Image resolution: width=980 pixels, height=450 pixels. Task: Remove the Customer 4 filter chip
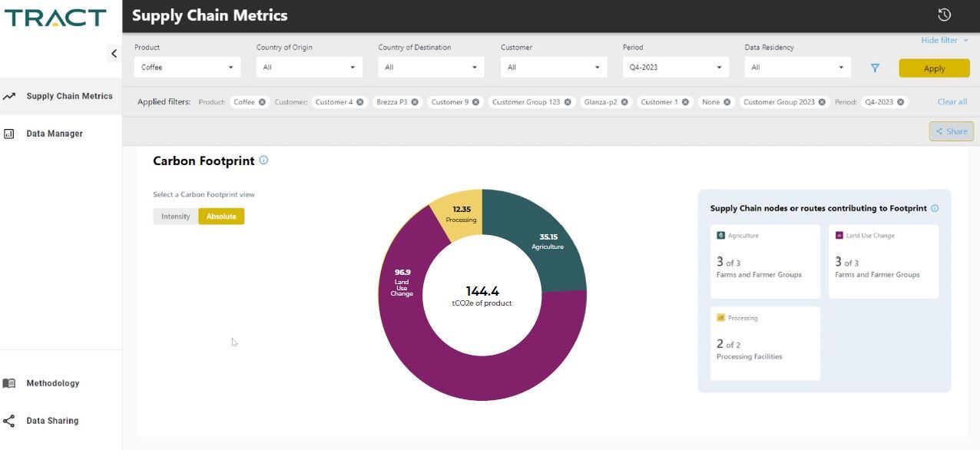pos(359,102)
